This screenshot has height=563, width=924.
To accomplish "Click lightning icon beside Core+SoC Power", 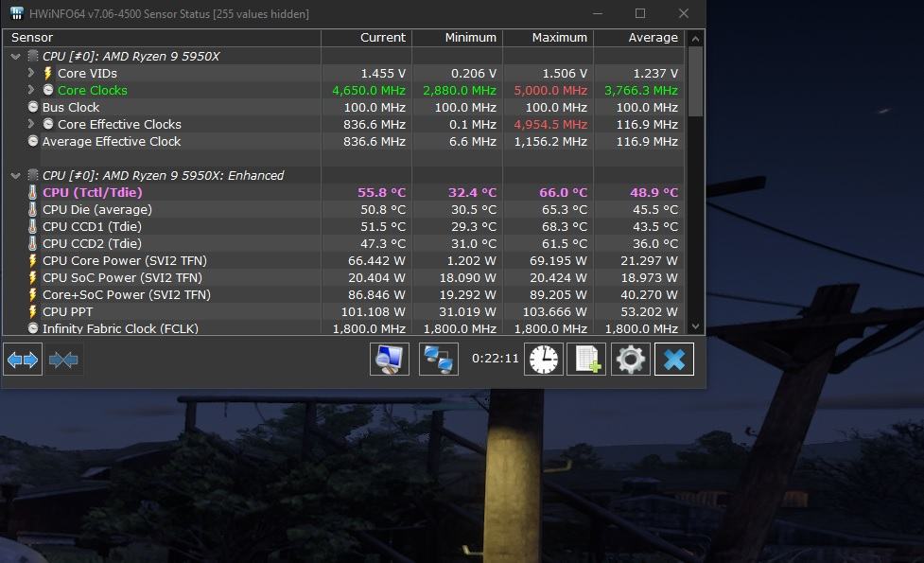I will [33, 295].
